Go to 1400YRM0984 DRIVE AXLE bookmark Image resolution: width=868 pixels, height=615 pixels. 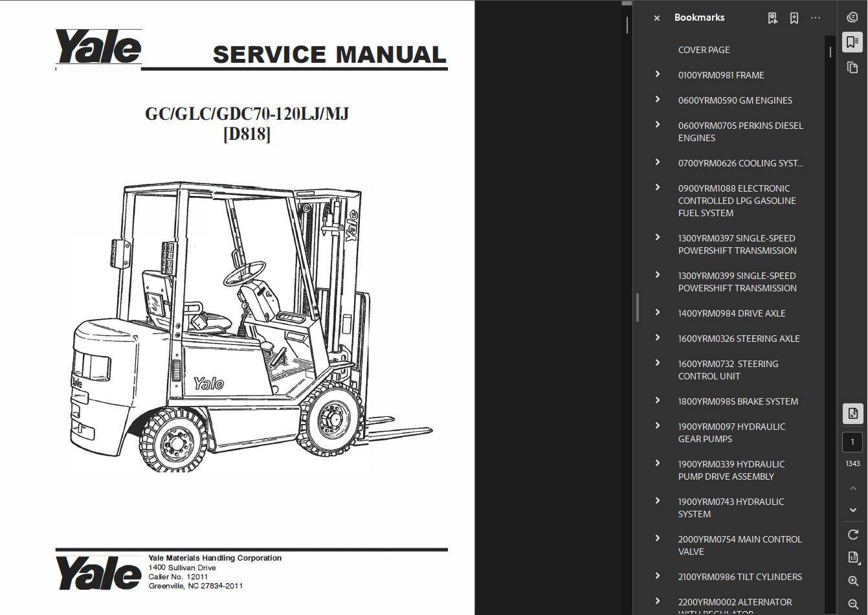tap(731, 313)
